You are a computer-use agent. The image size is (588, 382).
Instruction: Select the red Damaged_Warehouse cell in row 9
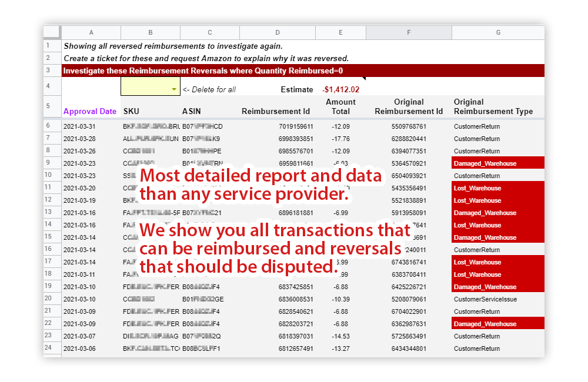point(498,163)
